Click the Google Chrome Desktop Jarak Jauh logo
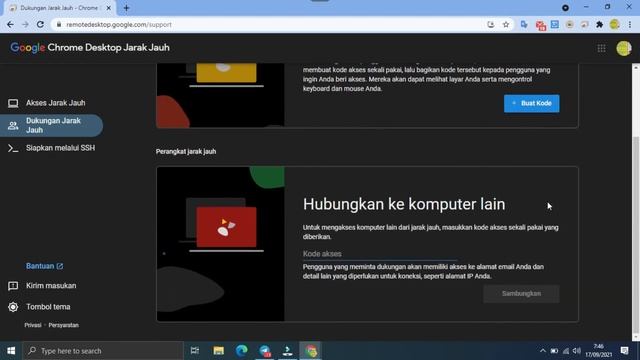Viewport: 640px width, 360px height. tap(90, 48)
